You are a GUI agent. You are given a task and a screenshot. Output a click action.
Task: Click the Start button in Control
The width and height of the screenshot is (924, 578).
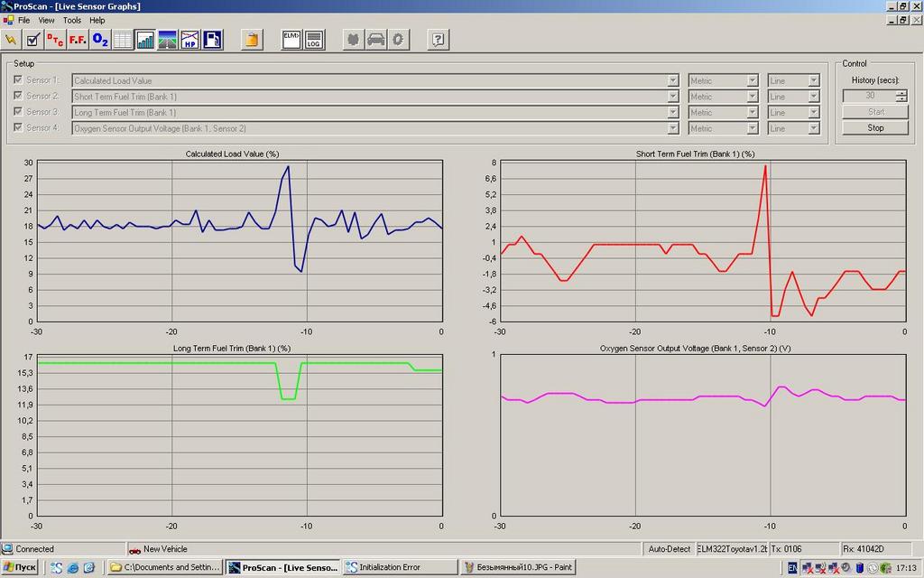pos(875,112)
